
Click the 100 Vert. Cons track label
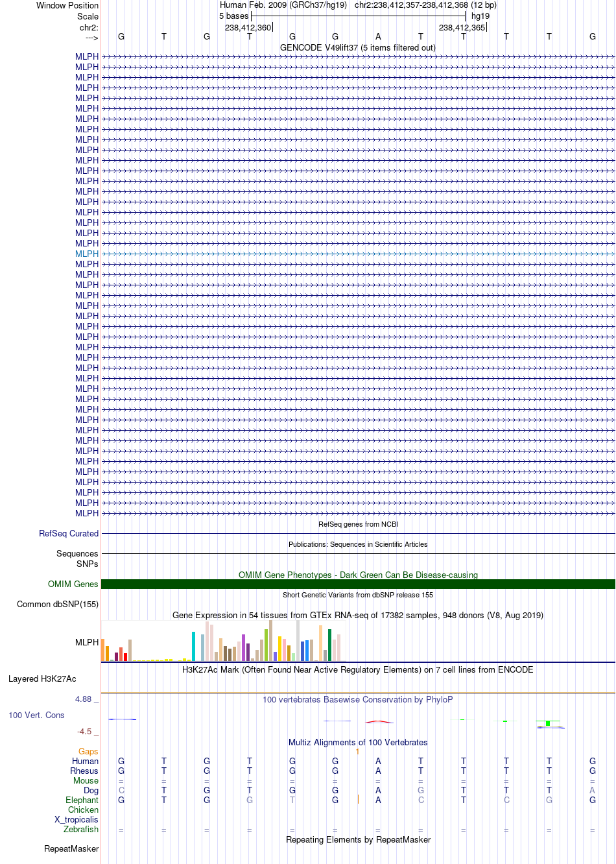pyautogui.click(x=36, y=715)
